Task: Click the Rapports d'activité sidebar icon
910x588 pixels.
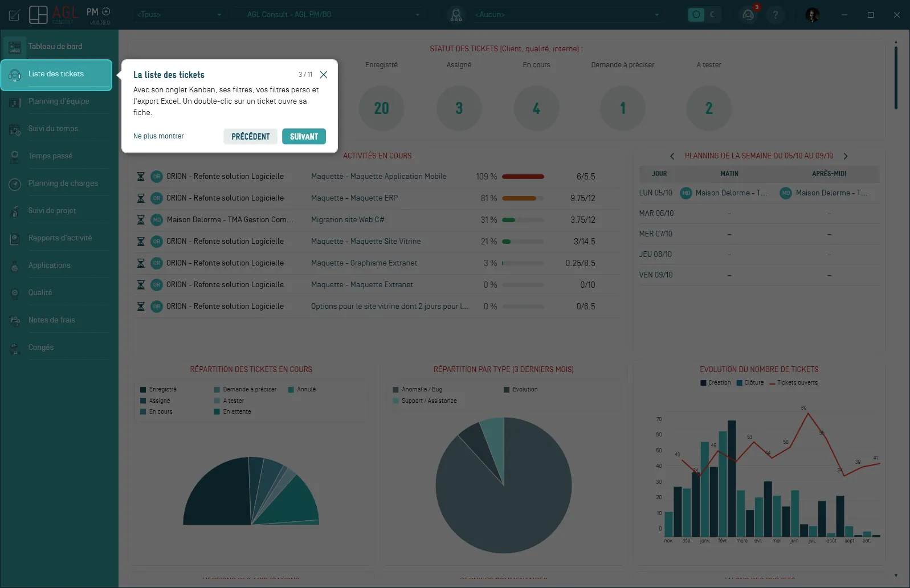Action: coord(15,239)
